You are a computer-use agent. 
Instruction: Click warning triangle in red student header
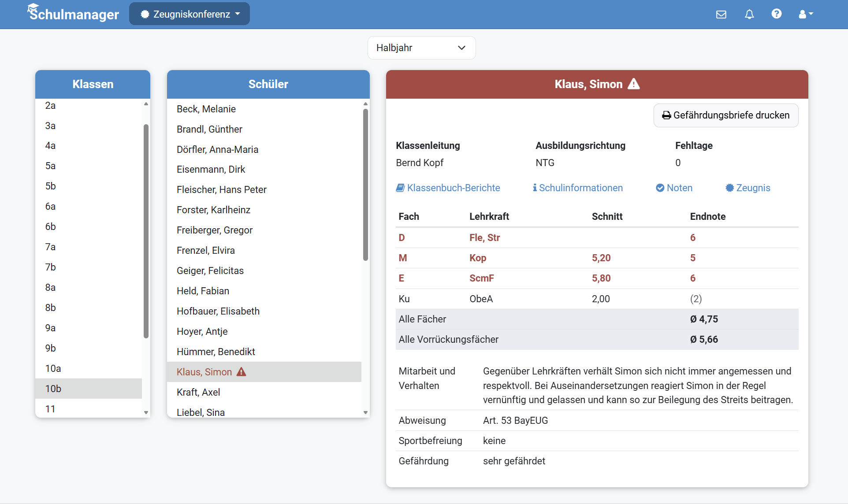[633, 84]
